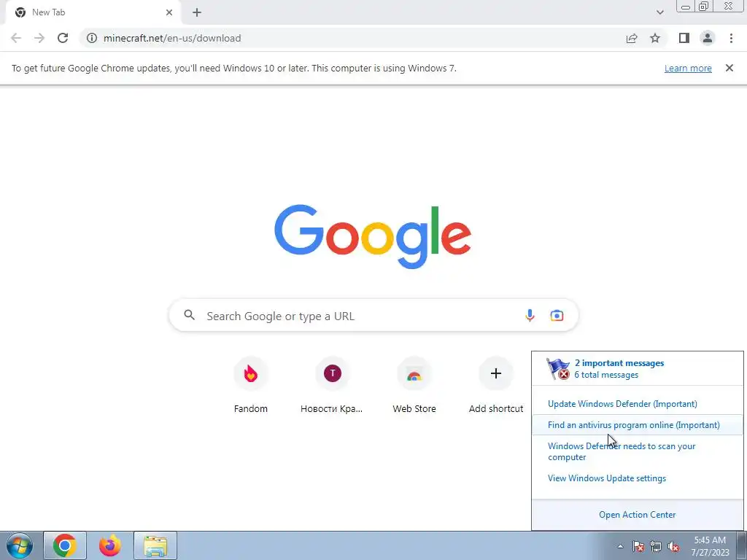
Task: Open the Web Store shortcut
Action: (414, 386)
